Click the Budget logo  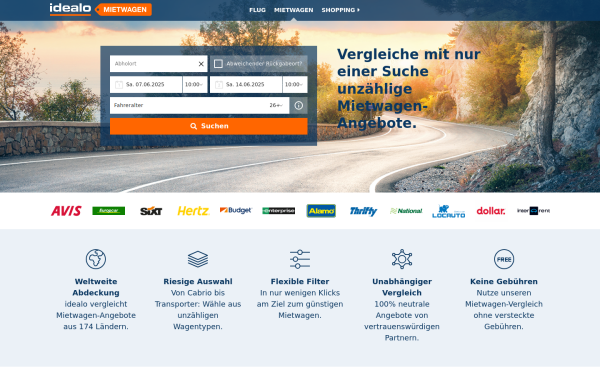236,210
